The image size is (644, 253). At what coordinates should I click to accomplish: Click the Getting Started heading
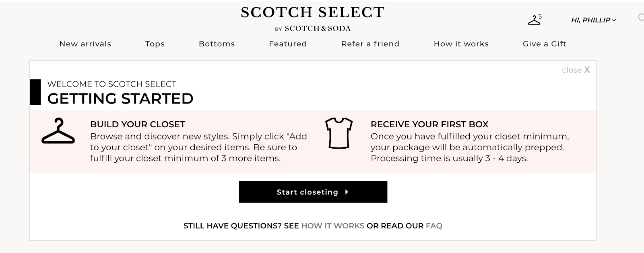(120, 99)
